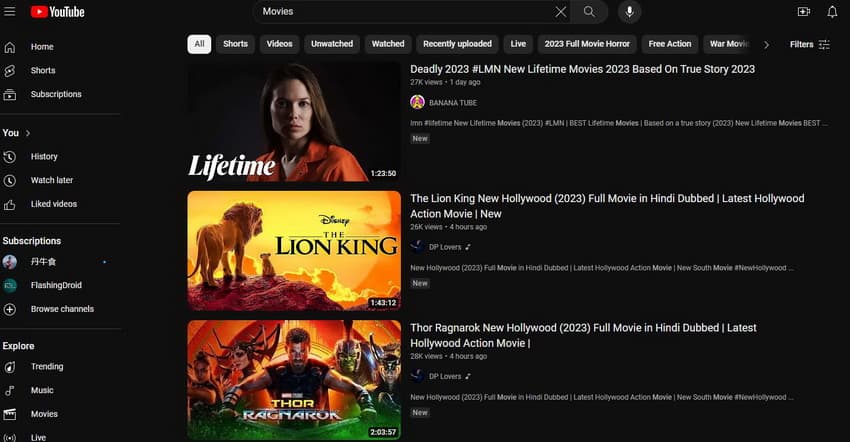Click the Home sidebar icon

pyautogui.click(x=10, y=47)
